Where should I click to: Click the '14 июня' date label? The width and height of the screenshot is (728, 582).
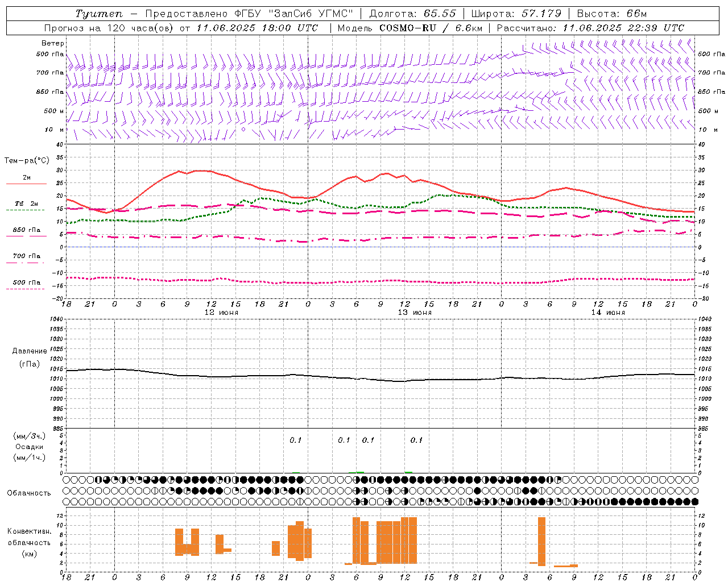click(x=608, y=313)
